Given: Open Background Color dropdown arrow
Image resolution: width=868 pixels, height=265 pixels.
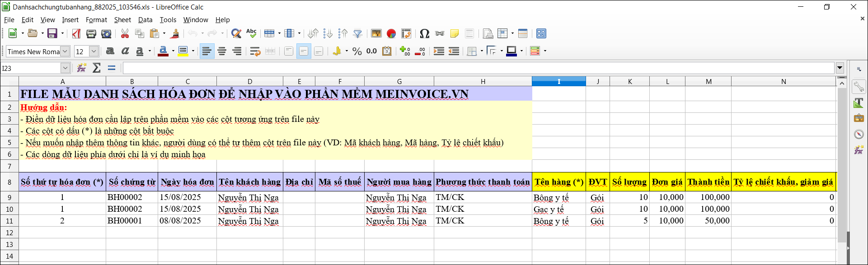Looking at the screenshot, I should point(193,51).
